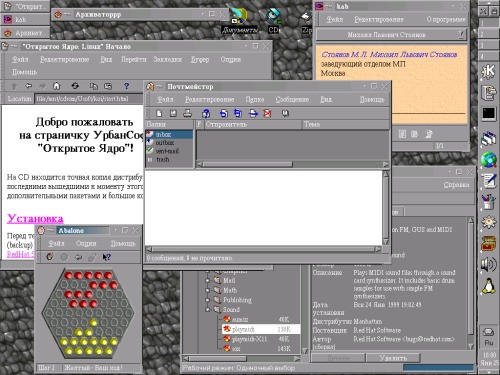Open the globe browser icon in panel

(x=489, y=160)
